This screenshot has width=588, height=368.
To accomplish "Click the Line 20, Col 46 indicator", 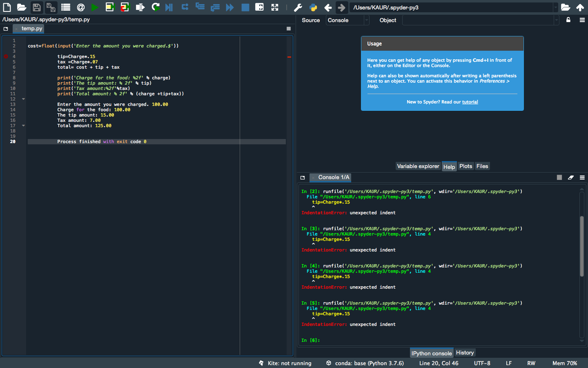I will coord(439,363).
